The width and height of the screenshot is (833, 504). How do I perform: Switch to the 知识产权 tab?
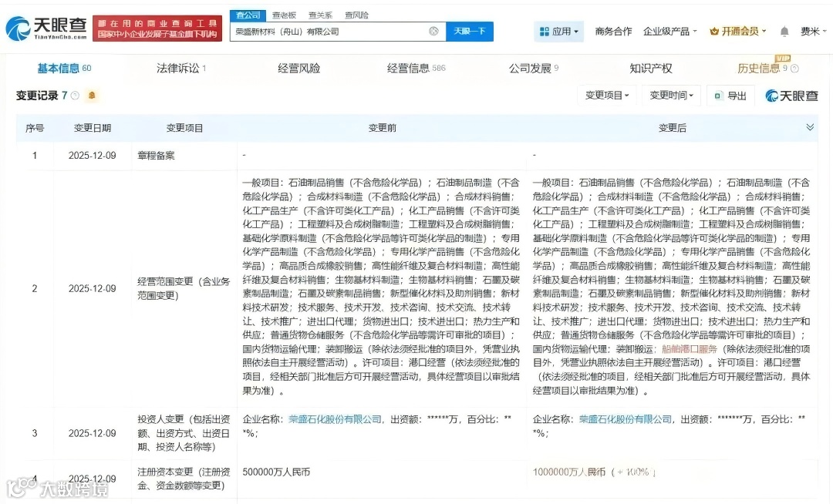tap(651, 69)
